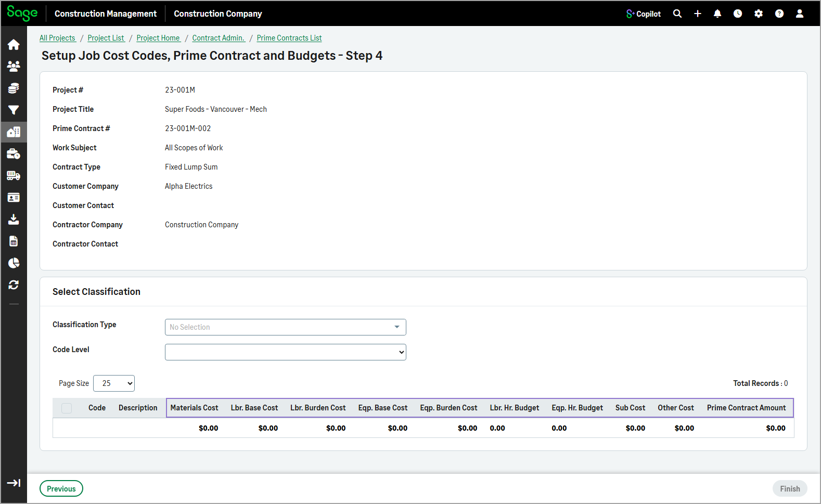Open the Classification Type dropdown

[285, 327]
